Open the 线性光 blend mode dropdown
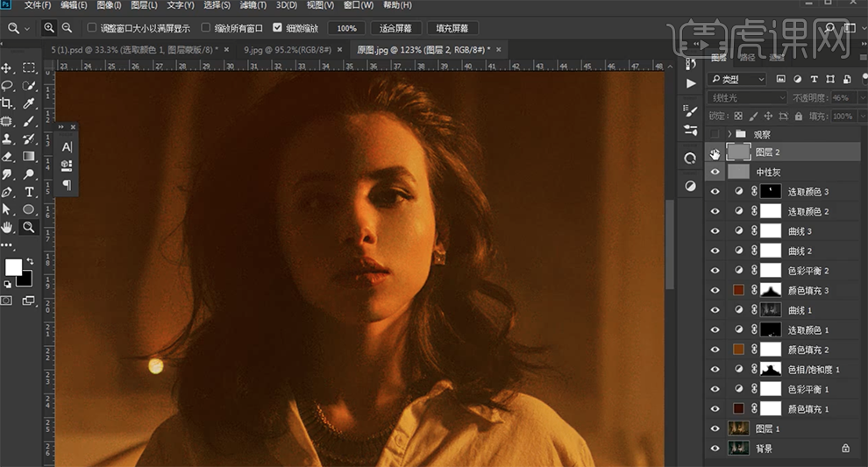Screen dimensions: 868x467 [748, 98]
